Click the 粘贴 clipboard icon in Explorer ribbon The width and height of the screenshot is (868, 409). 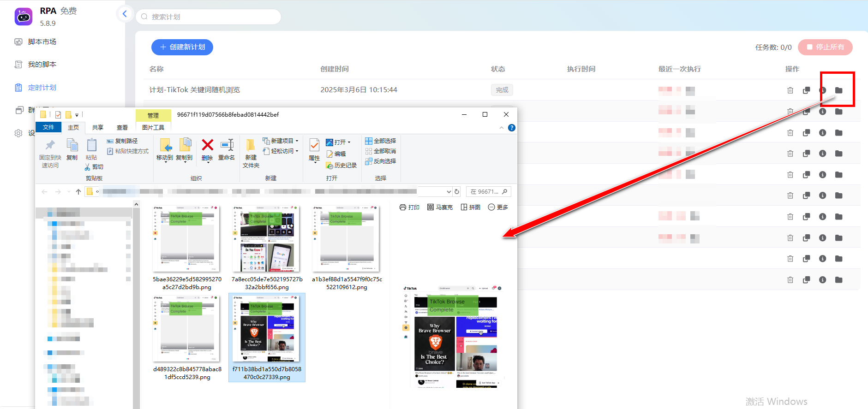click(x=91, y=145)
